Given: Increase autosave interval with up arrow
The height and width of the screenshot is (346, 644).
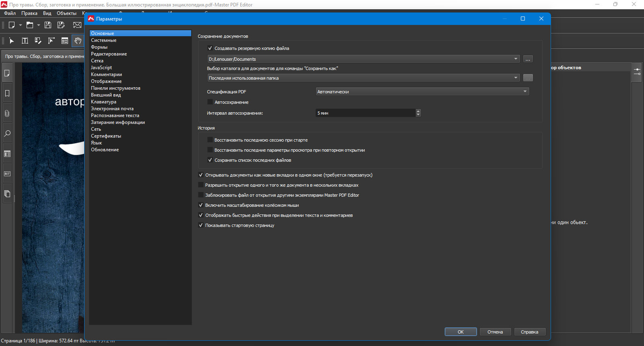Looking at the screenshot, I should click(x=418, y=111).
